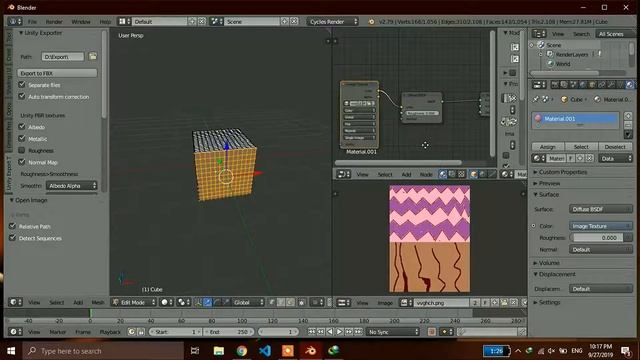Toggle the Normal Map checkbox
This screenshot has width=640, height=360.
[x=22, y=162]
